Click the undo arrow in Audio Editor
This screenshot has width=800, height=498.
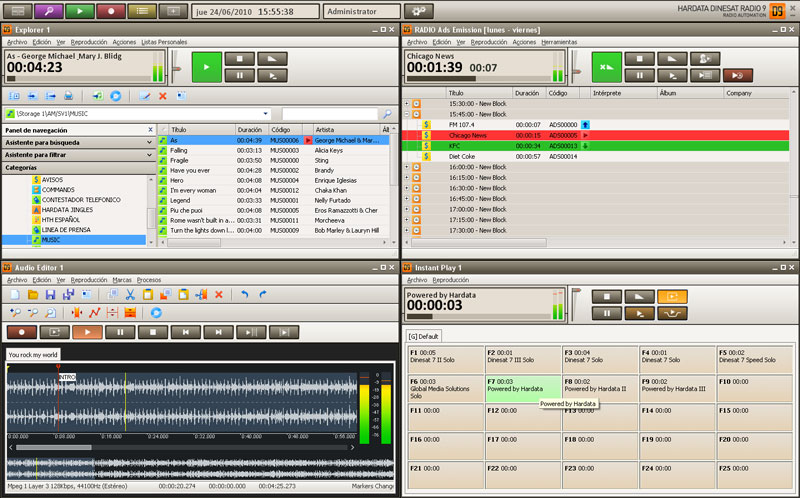coord(246,295)
